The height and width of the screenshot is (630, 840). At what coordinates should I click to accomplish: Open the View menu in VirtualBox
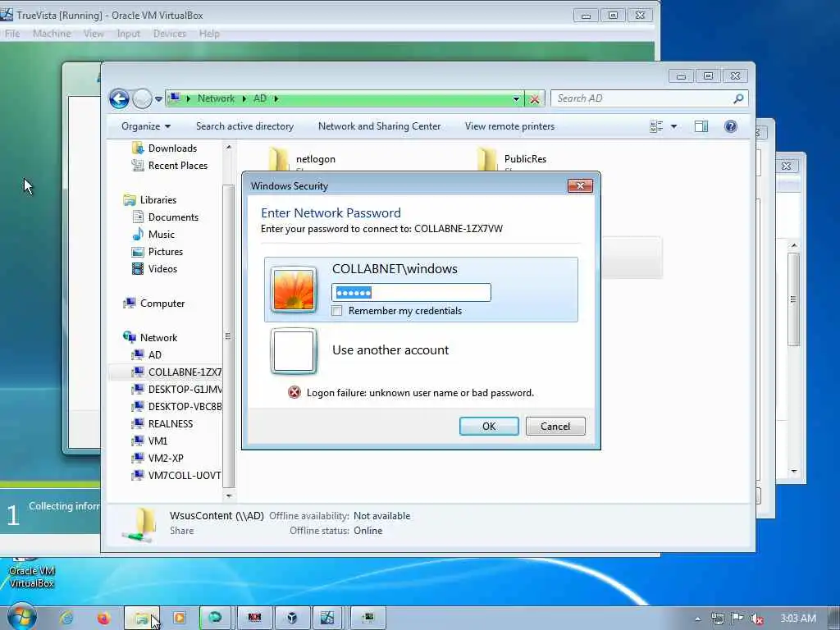coord(94,34)
